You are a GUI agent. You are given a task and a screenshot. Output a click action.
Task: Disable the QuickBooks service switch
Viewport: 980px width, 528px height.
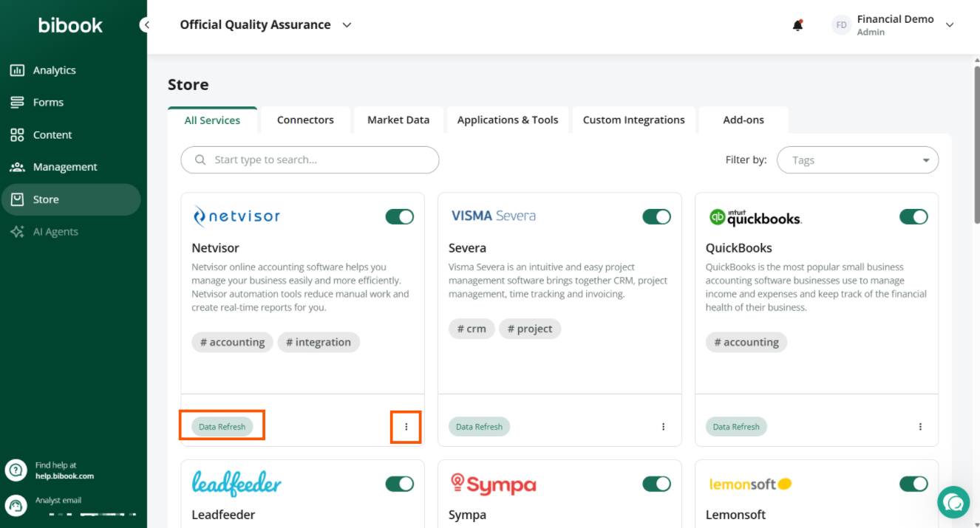tap(914, 216)
